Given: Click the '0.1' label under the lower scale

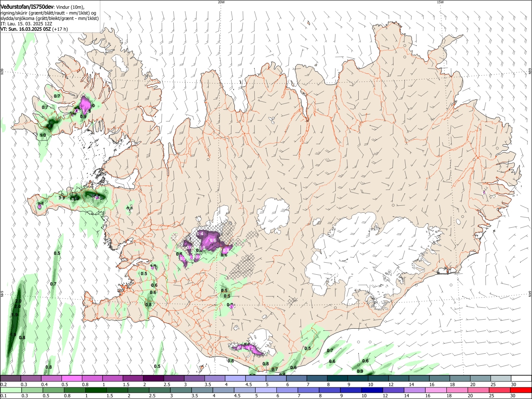Looking at the screenshot, I should point(4,396).
